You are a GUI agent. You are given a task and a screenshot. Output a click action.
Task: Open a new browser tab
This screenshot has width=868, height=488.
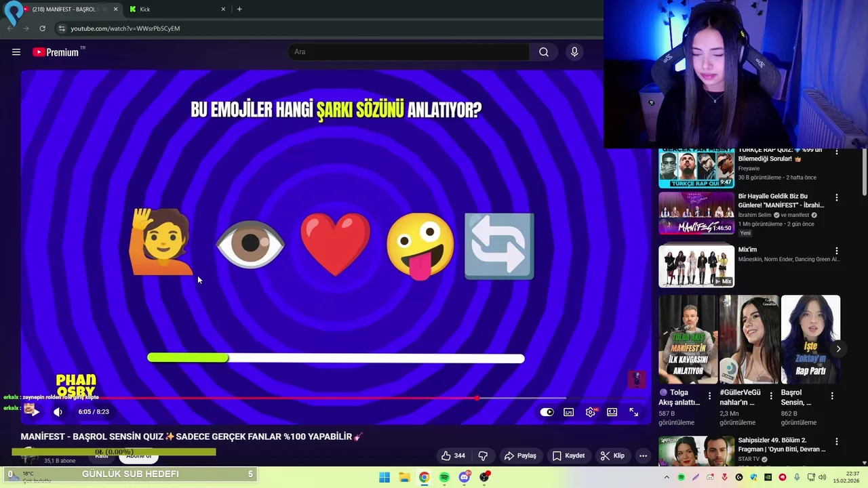coord(239,9)
